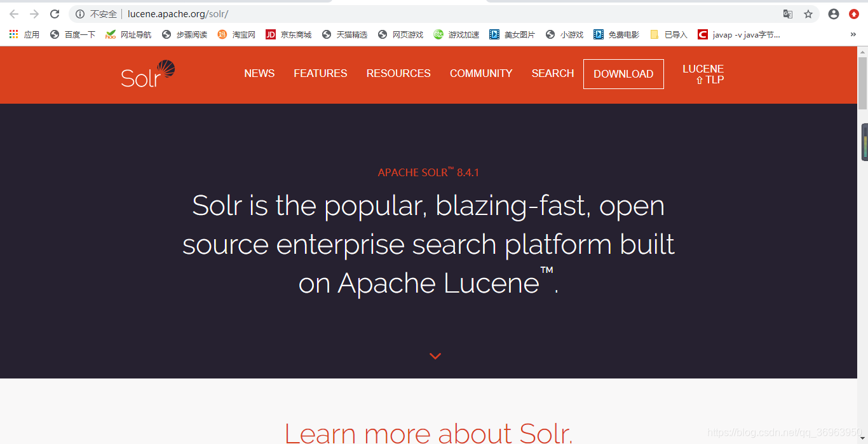Toggle the bookmark star for this page
This screenshot has height=444, width=868.
point(808,13)
